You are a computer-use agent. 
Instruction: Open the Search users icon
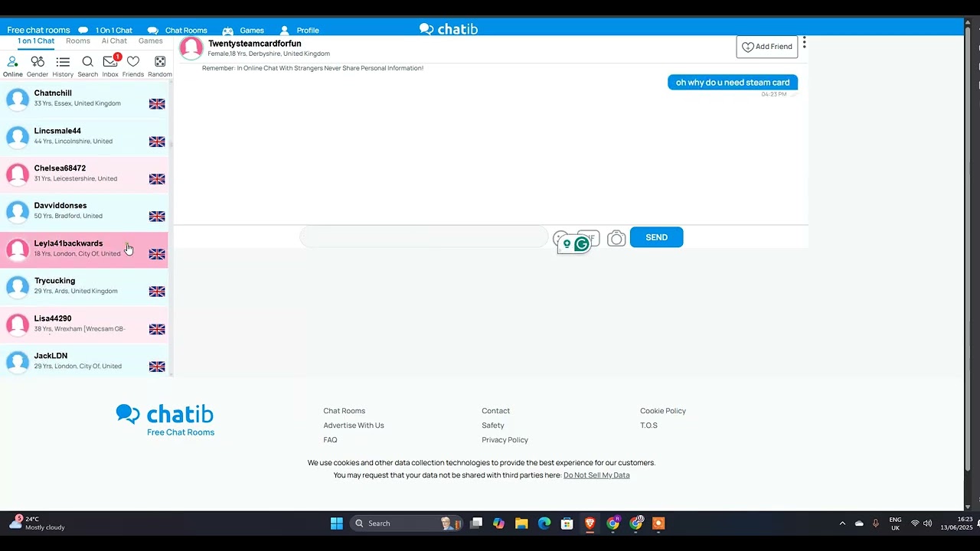tap(87, 66)
